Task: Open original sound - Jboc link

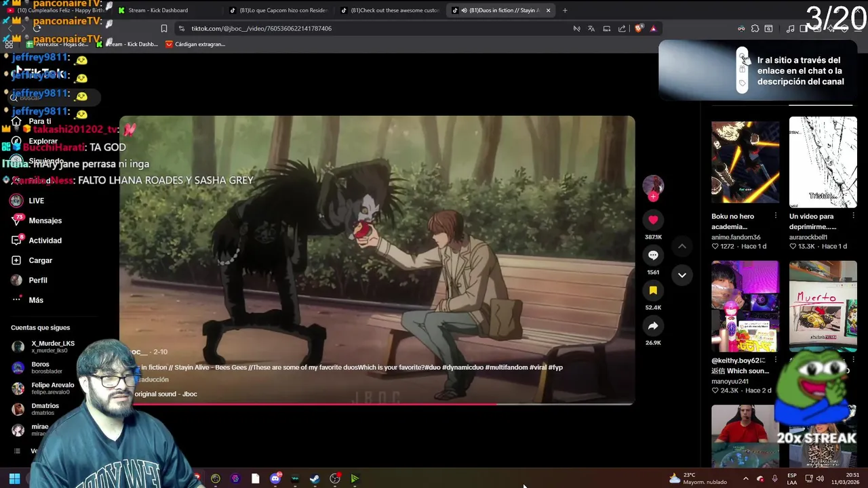Action: click(x=165, y=394)
